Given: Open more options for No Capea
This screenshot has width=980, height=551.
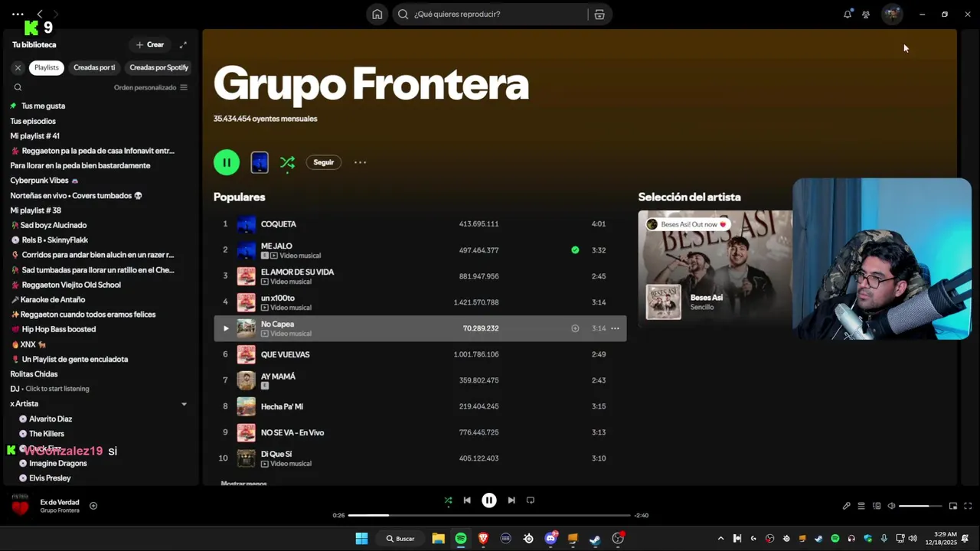Looking at the screenshot, I should [x=615, y=328].
